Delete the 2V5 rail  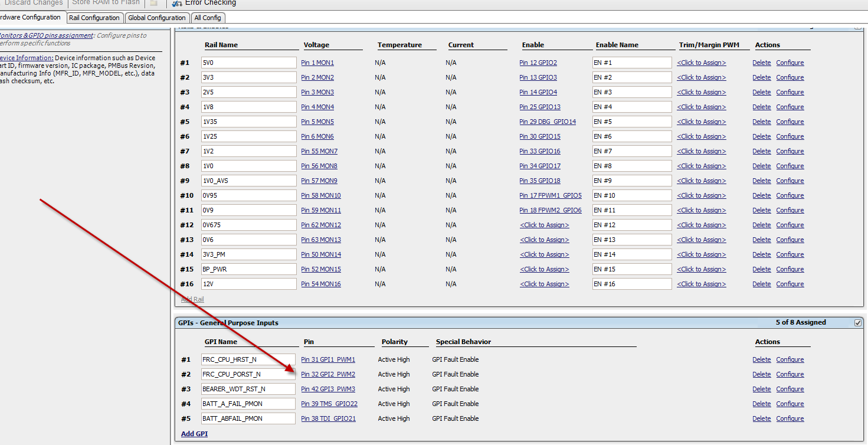[x=762, y=92]
